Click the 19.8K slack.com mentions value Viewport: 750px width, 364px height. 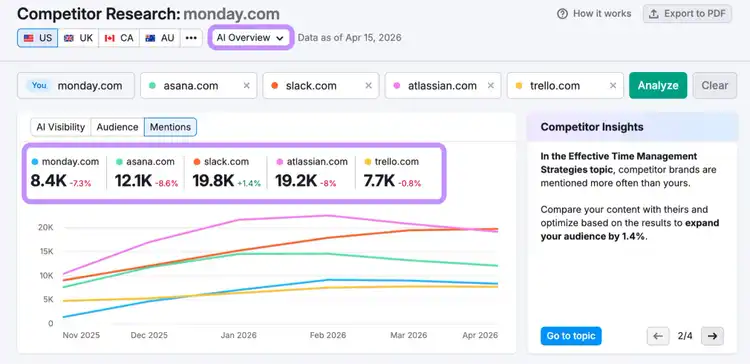point(213,181)
